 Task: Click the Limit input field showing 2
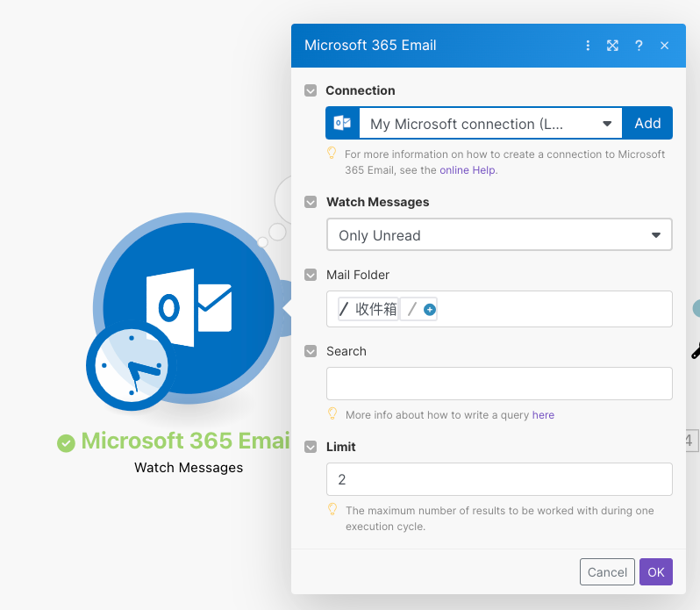point(499,479)
